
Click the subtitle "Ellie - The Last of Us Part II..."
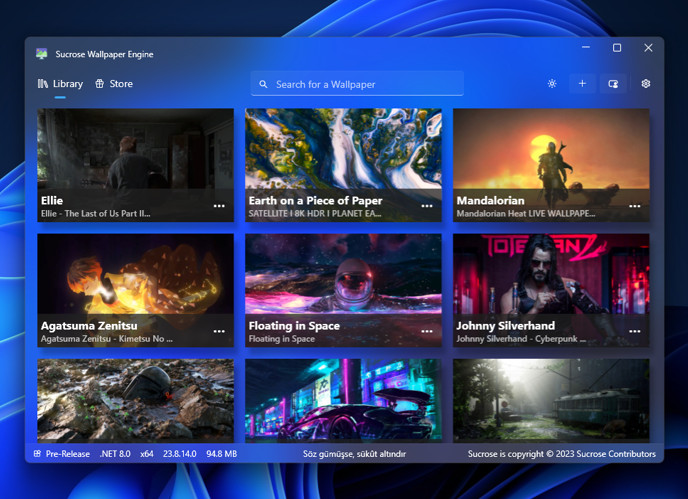[96, 214]
